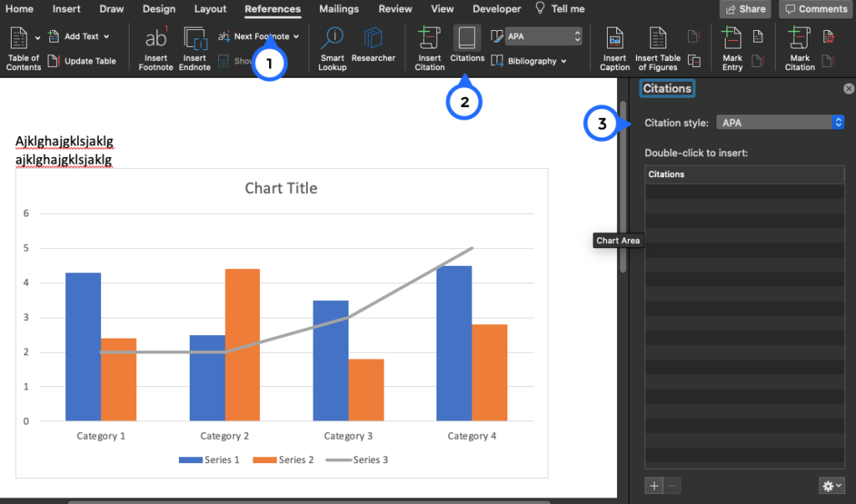Open the Draw tab
856x504 pixels.
point(111,8)
